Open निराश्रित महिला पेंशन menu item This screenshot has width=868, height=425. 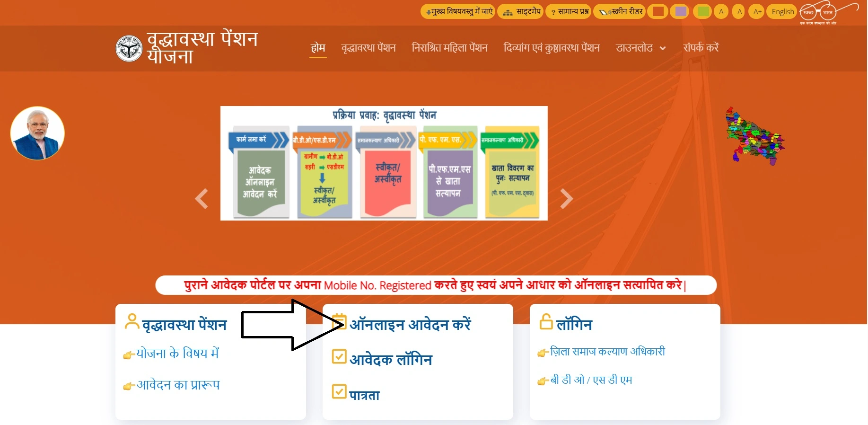pos(449,48)
